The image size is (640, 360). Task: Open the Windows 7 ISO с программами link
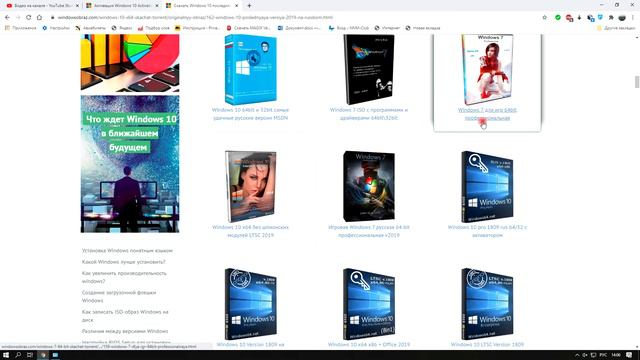[x=369, y=114]
